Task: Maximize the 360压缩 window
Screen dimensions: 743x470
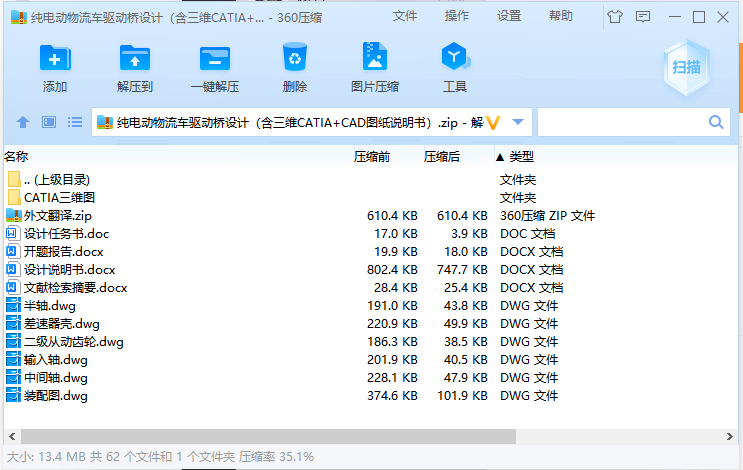Action: point(699,17)
